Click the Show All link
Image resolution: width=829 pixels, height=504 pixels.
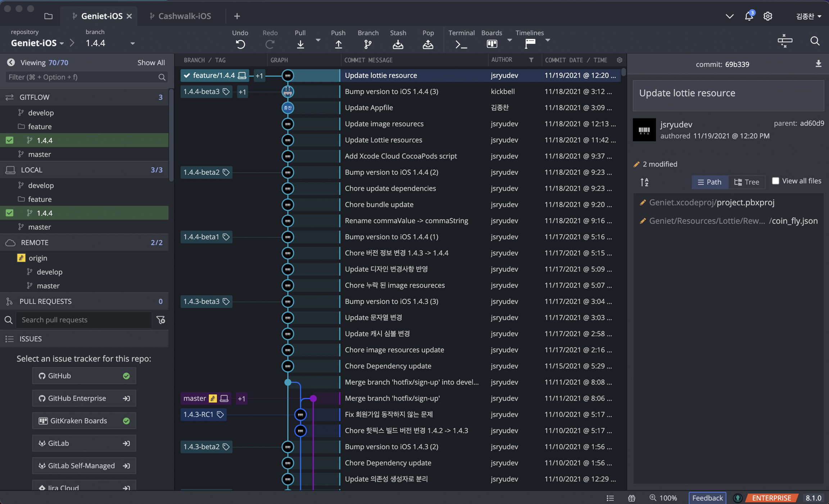coord(151,63)
